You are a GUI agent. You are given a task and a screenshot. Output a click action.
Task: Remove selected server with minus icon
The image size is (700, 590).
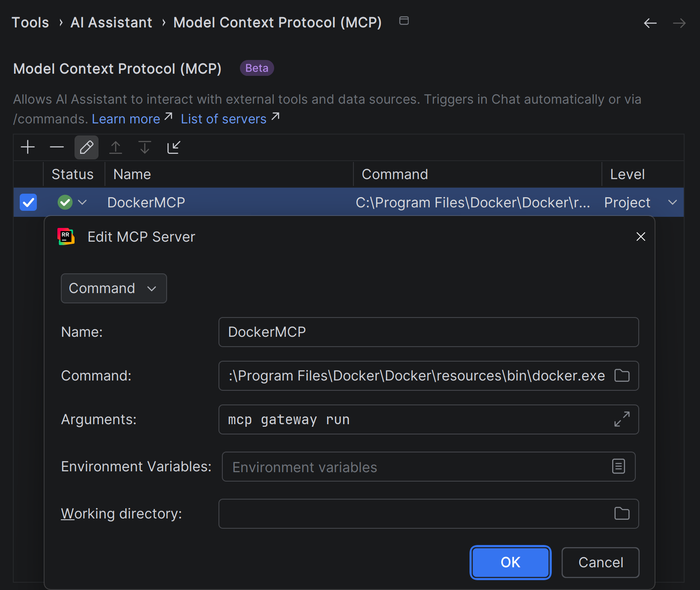pos(57,147)
